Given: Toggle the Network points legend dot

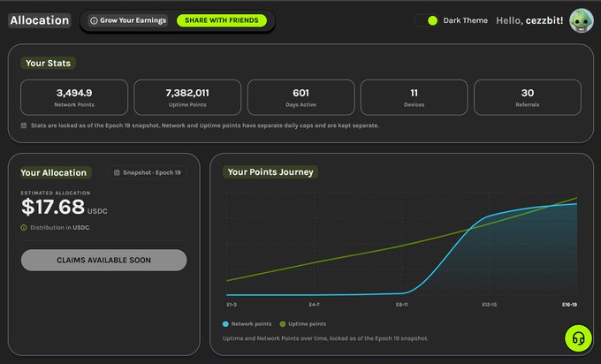Looking at the screenshot, I should tap(225, 324).
